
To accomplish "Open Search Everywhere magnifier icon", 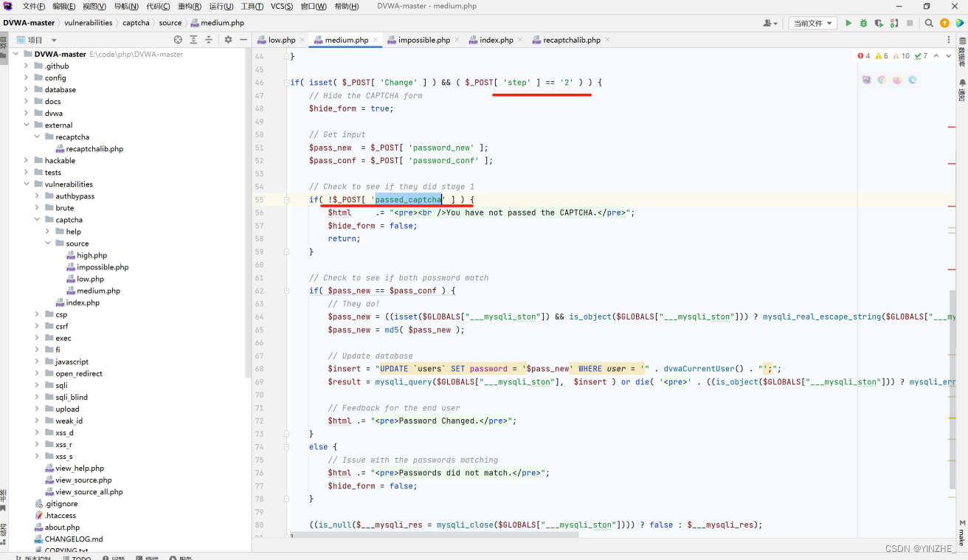I will [x=930, y=24].
